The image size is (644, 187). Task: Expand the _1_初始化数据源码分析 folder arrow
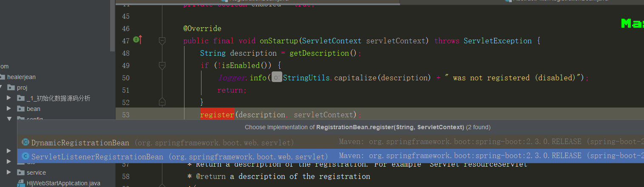(9, 98)
